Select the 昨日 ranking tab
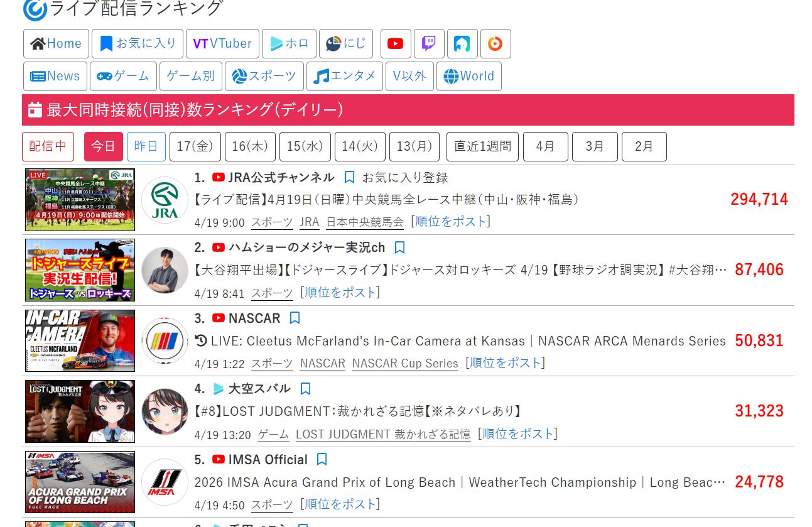812x527 pixels. click(146, 146)
